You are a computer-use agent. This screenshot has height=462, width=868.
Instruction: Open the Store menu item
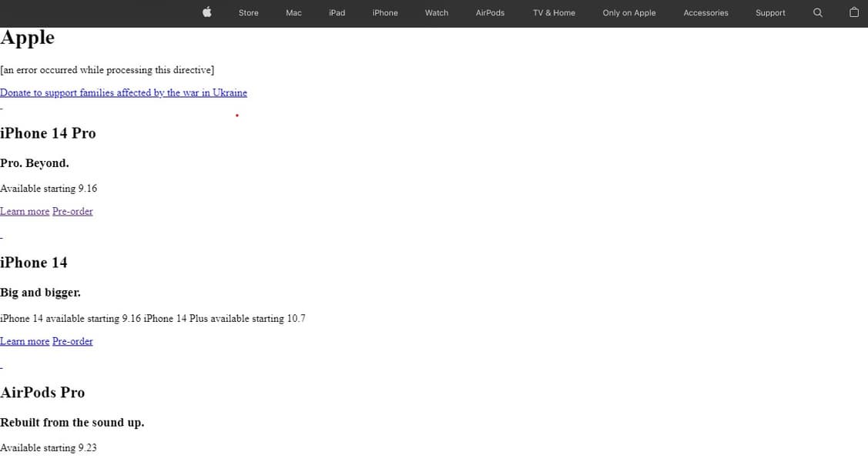[x=249, y=13]
